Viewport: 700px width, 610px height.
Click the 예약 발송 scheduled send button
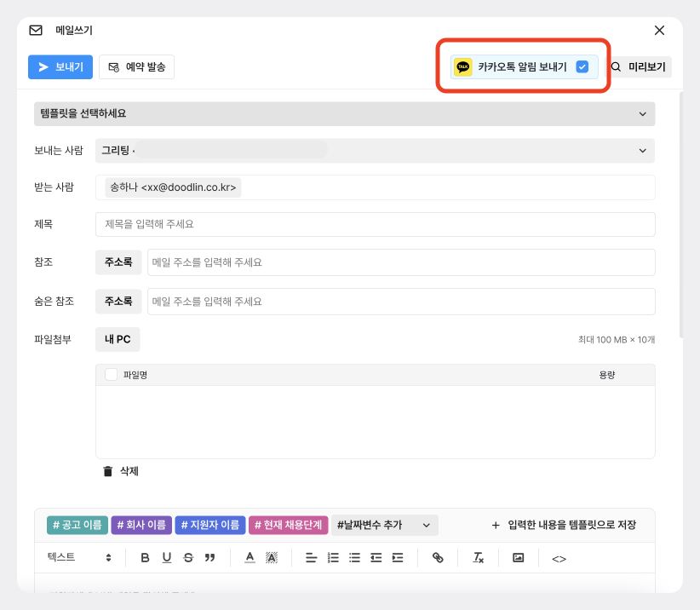[136, 67]
